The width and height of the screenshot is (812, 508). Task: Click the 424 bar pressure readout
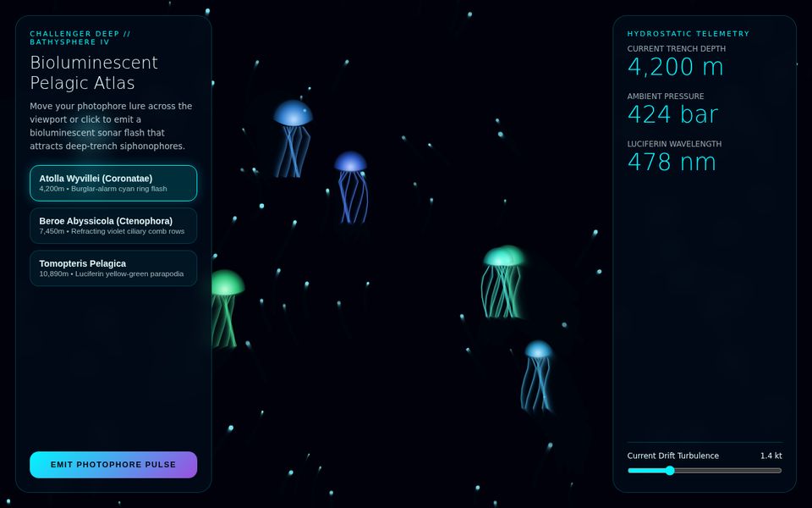[672, 114]
